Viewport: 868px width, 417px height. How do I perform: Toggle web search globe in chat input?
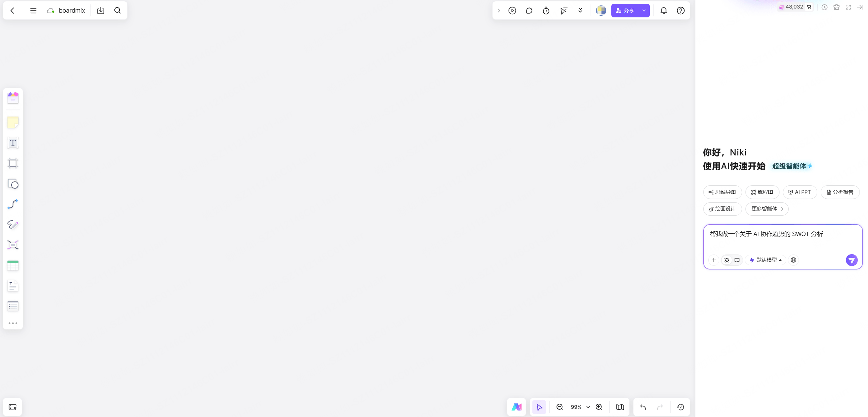pyautogui.click(x=793, y=260)
